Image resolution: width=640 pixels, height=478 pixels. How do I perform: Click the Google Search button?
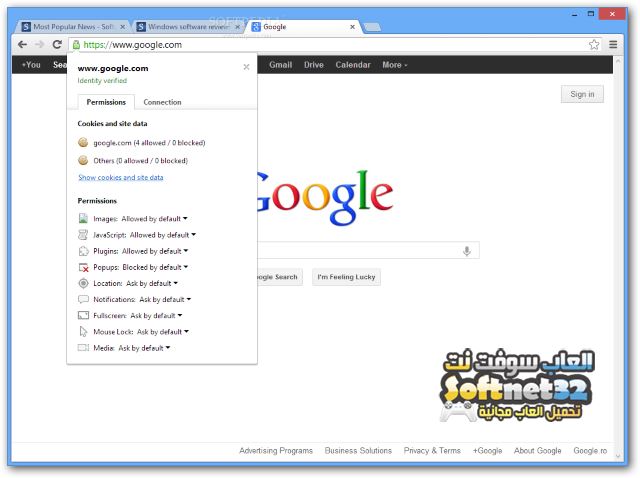tap(280, 277)
